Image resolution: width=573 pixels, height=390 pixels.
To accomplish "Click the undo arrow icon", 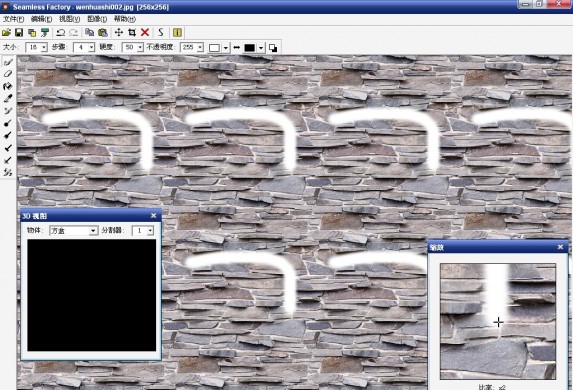I will (x=61, y=33).
